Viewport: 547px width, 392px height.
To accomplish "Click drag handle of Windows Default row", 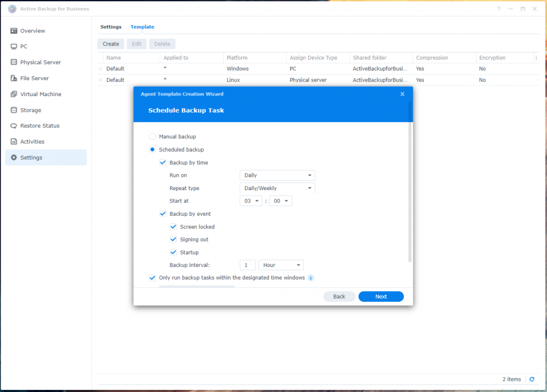I will tap(100, 69).
